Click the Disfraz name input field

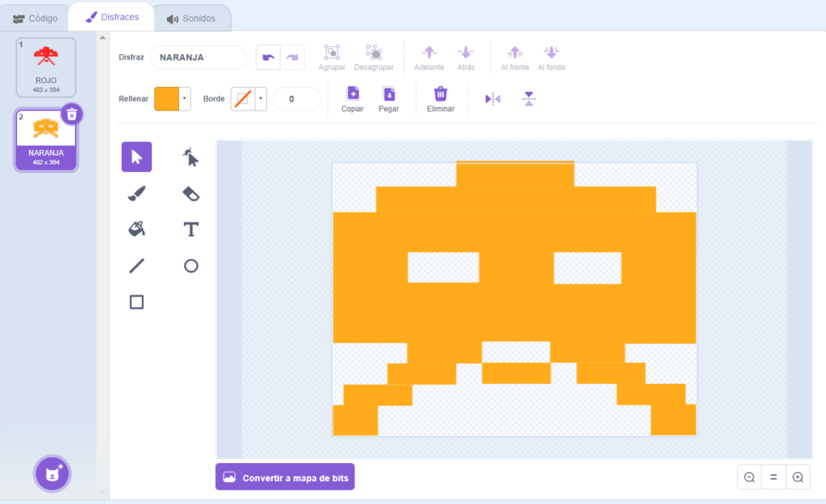[198, 57]
